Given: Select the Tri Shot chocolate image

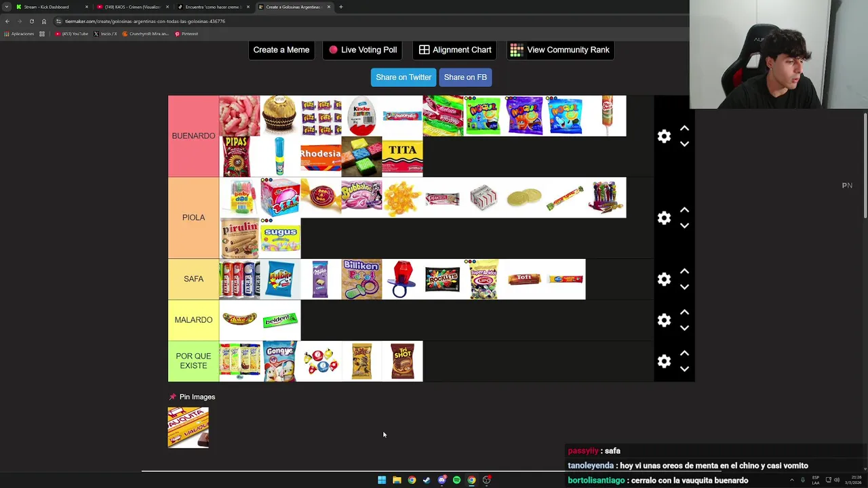Looking at the screenshot, I should tap(402, 361).
